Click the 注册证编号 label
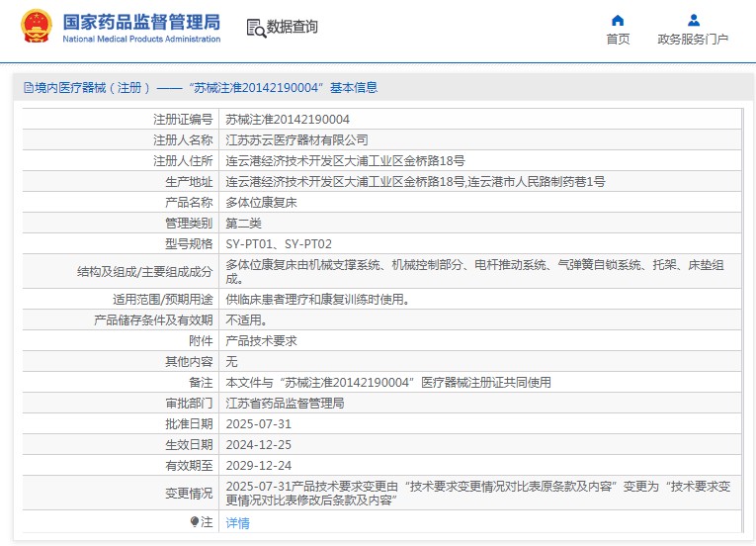The image size is (756, 546). pos(183,120)
